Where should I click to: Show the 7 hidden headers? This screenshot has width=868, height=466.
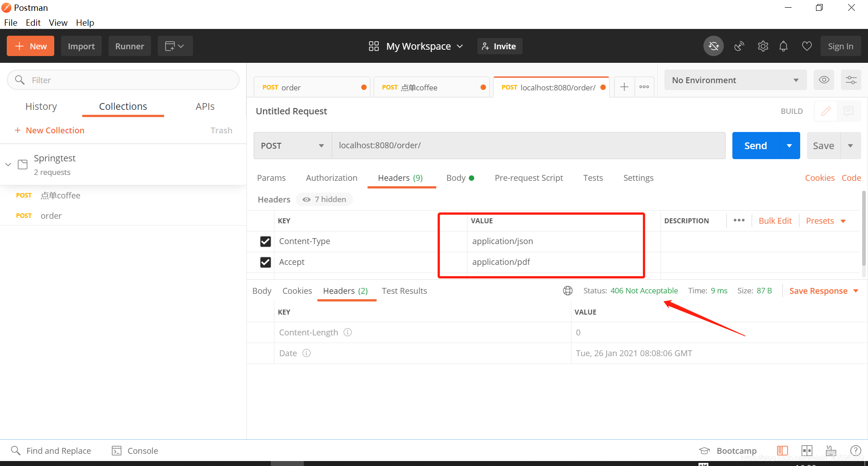click(x=324, y=199)
